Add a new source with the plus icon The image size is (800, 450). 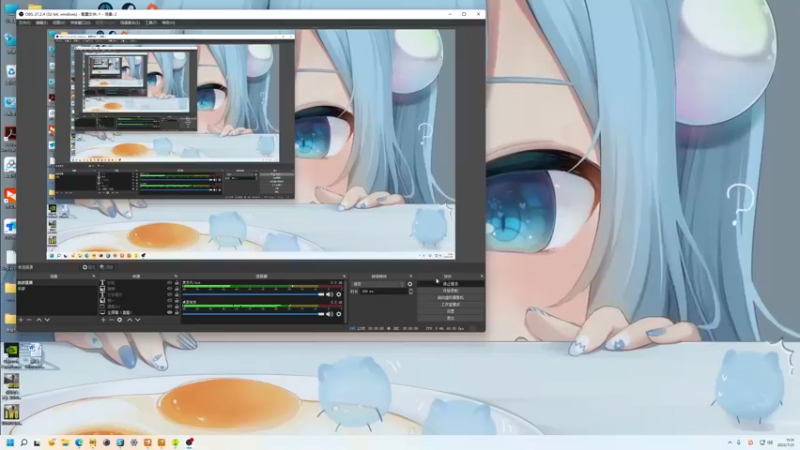[x=103, y=320]
